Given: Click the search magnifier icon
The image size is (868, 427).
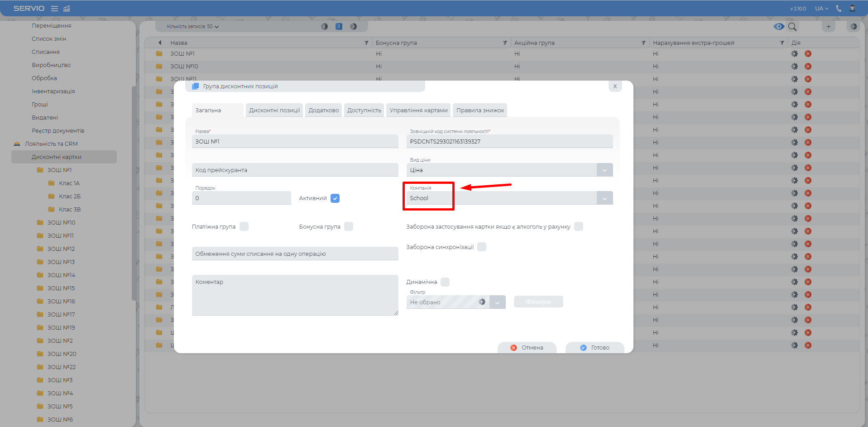Looking at the screenshot, I should pyautogui.click(x=792, y=27).
